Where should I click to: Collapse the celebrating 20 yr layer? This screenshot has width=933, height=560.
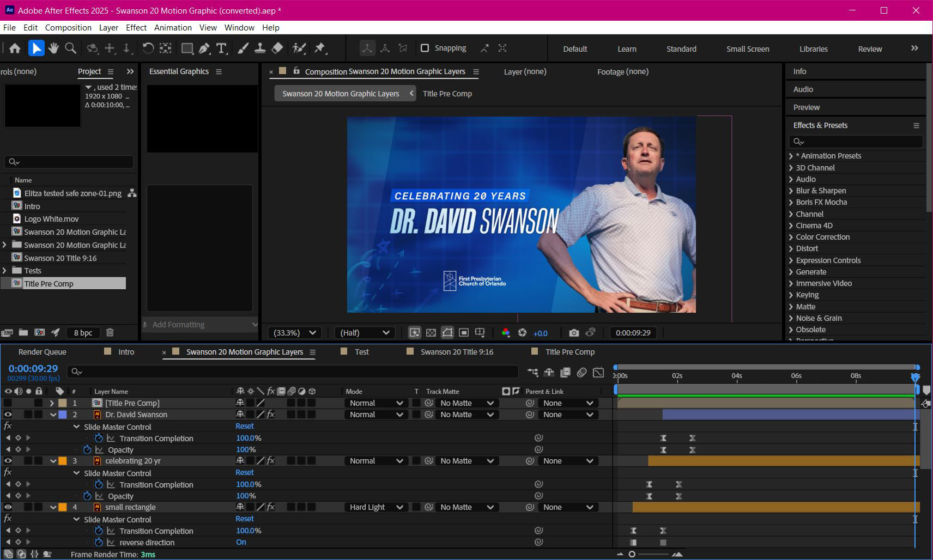coord(53,461)
